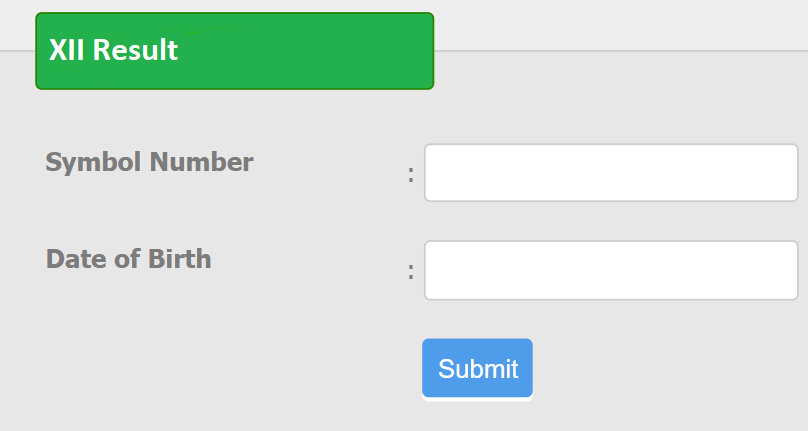
Task: Focus the Date of Birth text box
Action: click(x=611, y=270)
